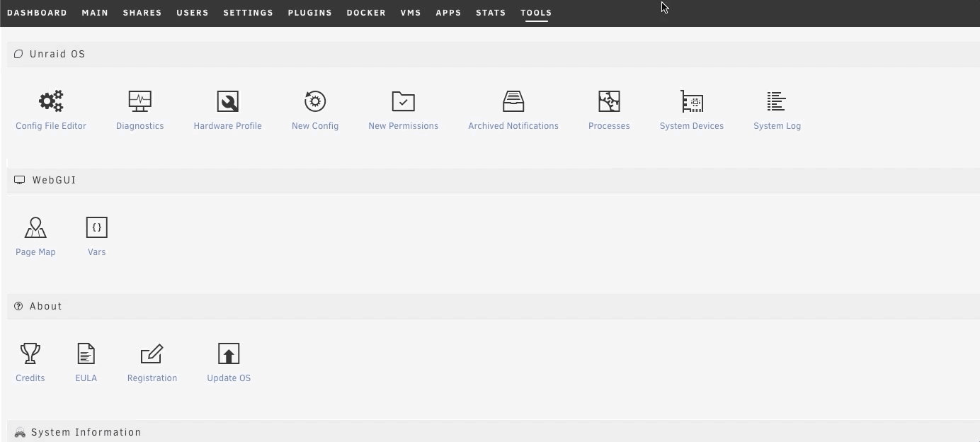Image resolution: width=980 pixels, height=442 pixels.
Task: Click the Page Map text link
Action: click(x=35, y=252)
